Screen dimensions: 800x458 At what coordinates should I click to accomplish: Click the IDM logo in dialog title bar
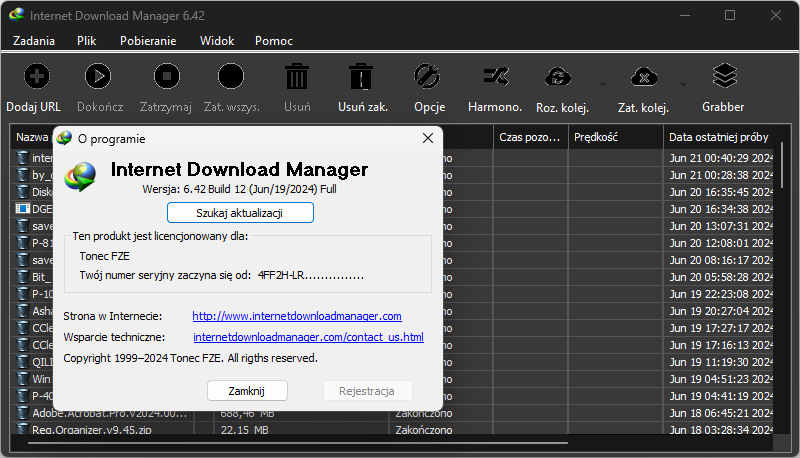click(x=64, y=138)
